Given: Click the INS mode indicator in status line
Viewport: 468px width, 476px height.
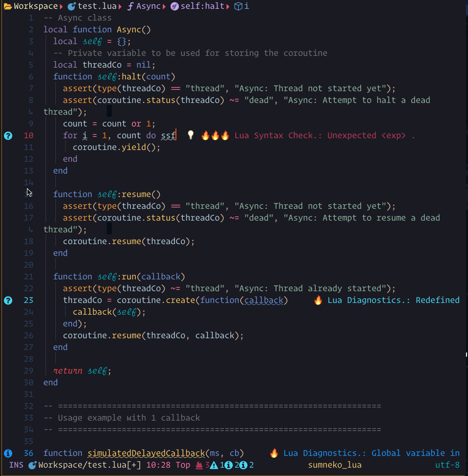Looking at the screenshot, I should [x=16, y=465].
